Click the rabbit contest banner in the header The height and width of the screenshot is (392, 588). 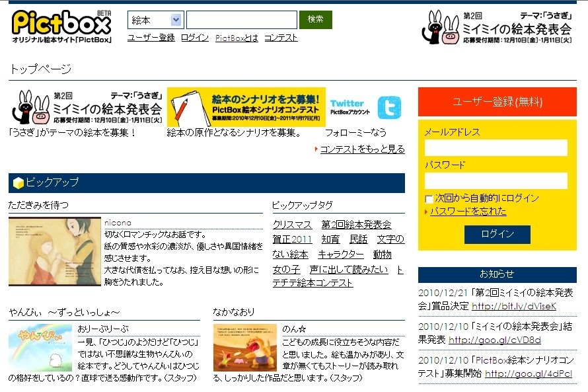click(x=497, y=27)
